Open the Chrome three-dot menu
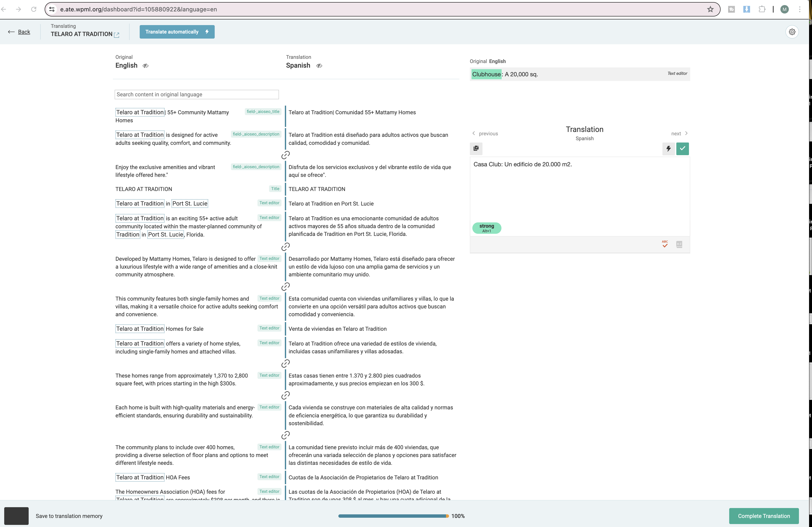This screenshot has width=812, height=527. point(799,9)
